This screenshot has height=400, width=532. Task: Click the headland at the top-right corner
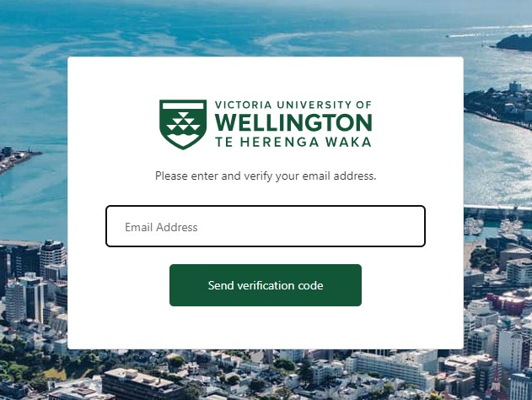516,41
